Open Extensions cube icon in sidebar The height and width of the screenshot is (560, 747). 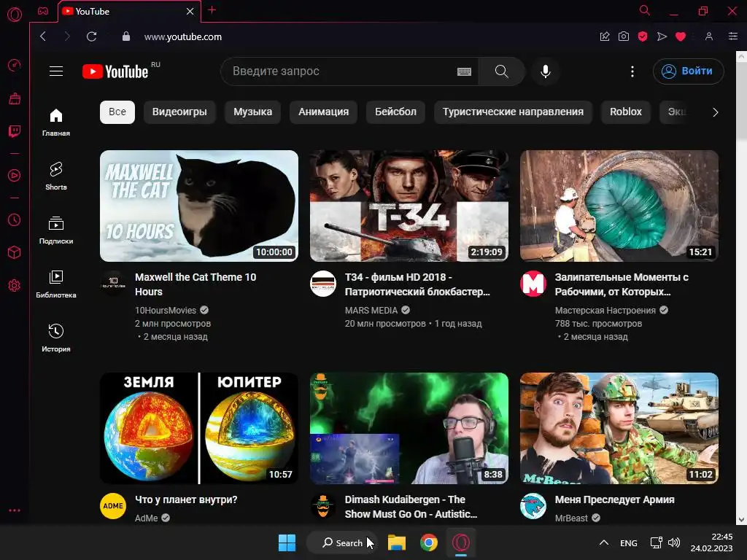(x=15, y=252)
